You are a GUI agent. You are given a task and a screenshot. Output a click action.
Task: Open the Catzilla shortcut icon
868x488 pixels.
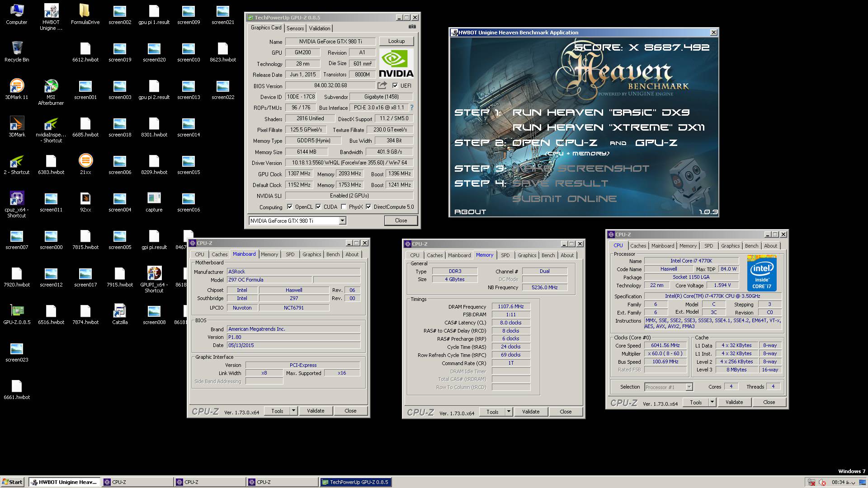click(x=120, y=314)
